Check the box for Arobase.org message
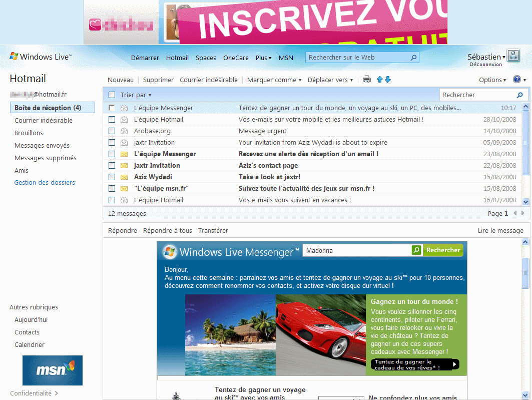This screenshot has height=400, width=532. (112, 131)
